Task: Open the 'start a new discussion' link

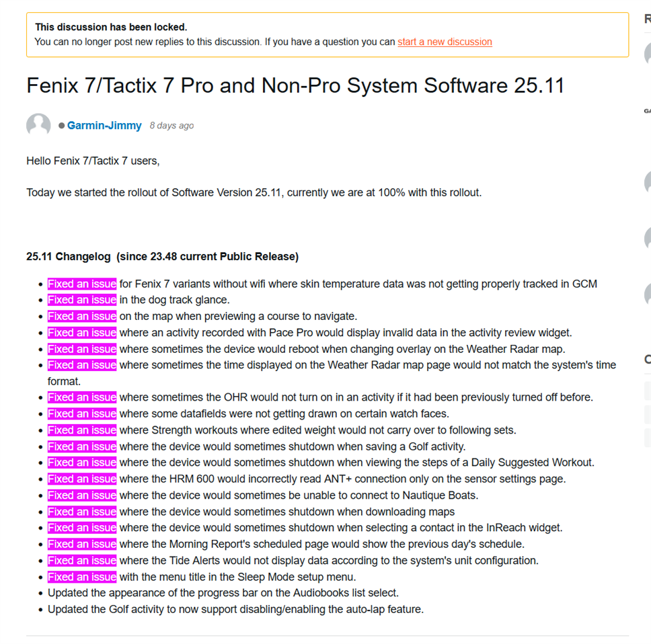Action: (445, 42)
